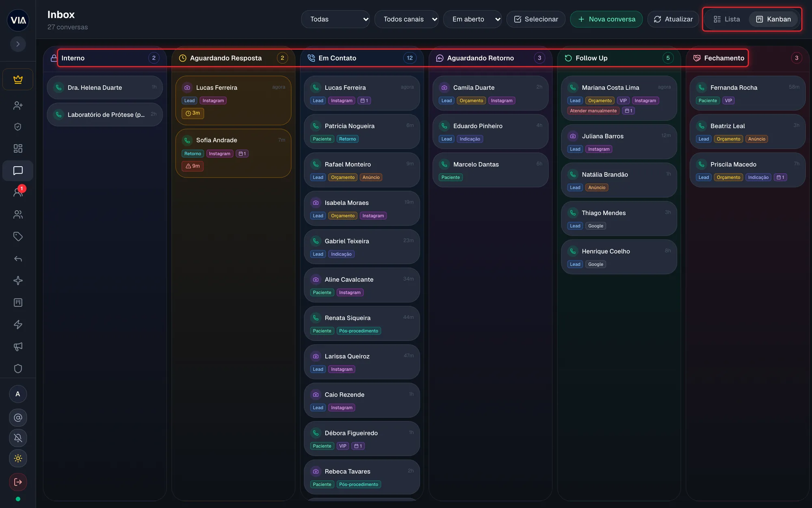Open the Todos canais dropdown

[x=406, y=19]
